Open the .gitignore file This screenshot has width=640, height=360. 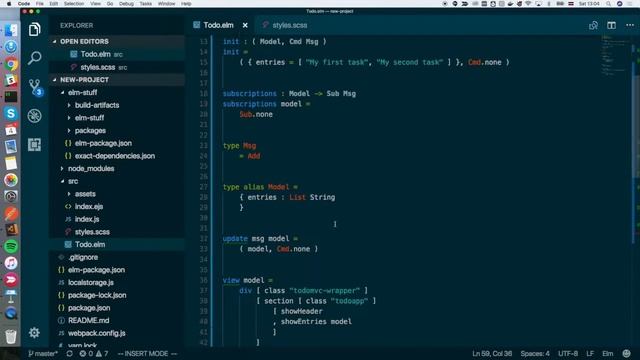point(117,257)
